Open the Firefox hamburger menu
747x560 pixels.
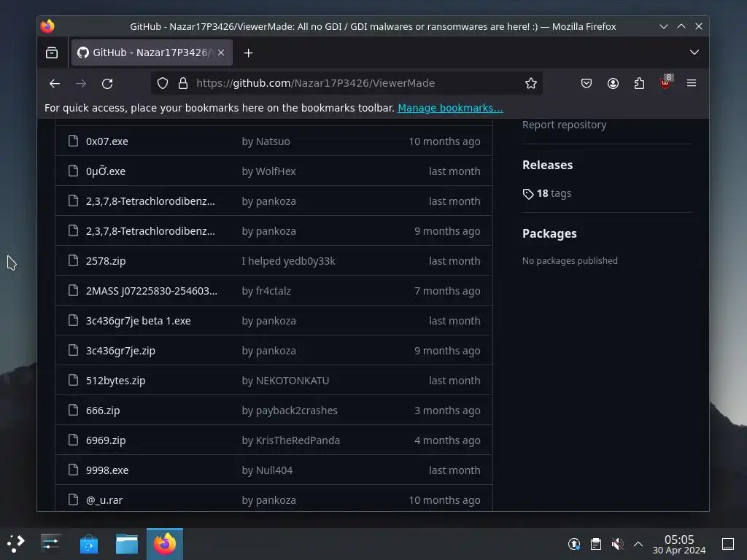point(692,83)
